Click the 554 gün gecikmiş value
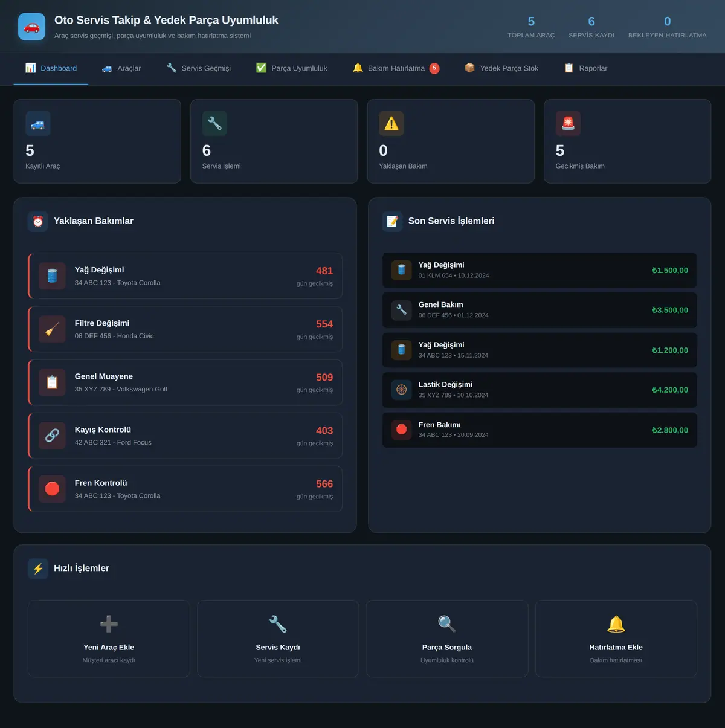Viewport: 725px width, 728px height. [324, 324]
